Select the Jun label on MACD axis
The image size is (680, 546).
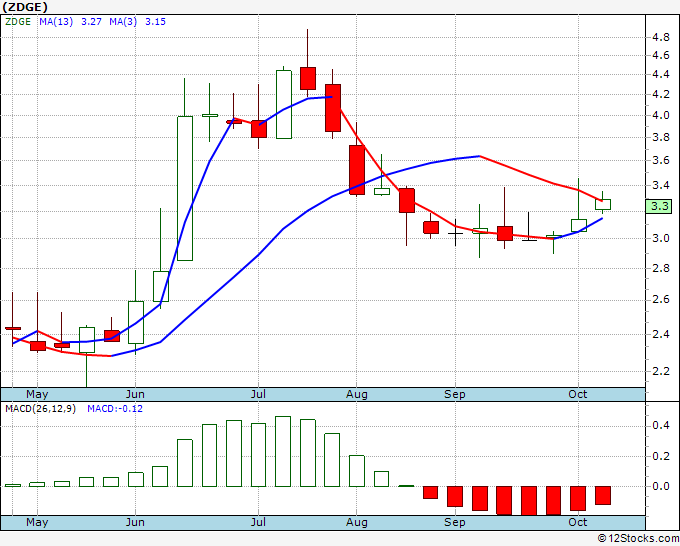(136, 522)
